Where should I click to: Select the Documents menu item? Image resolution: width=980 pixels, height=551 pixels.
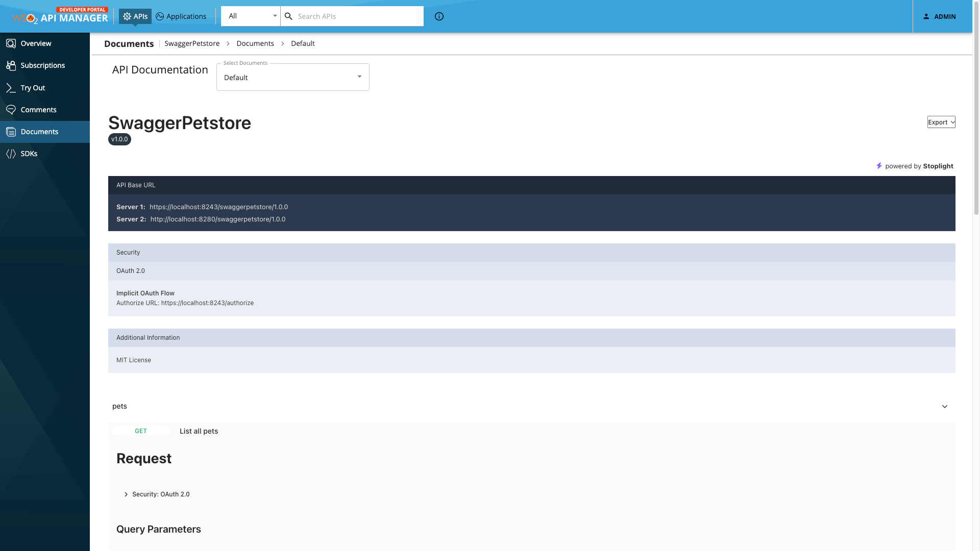point(45,132)
